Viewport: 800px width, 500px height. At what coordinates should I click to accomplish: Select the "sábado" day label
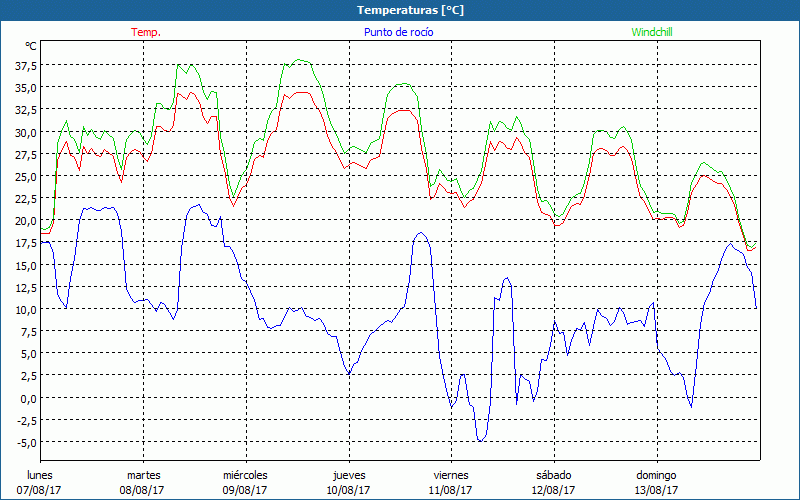553,474
